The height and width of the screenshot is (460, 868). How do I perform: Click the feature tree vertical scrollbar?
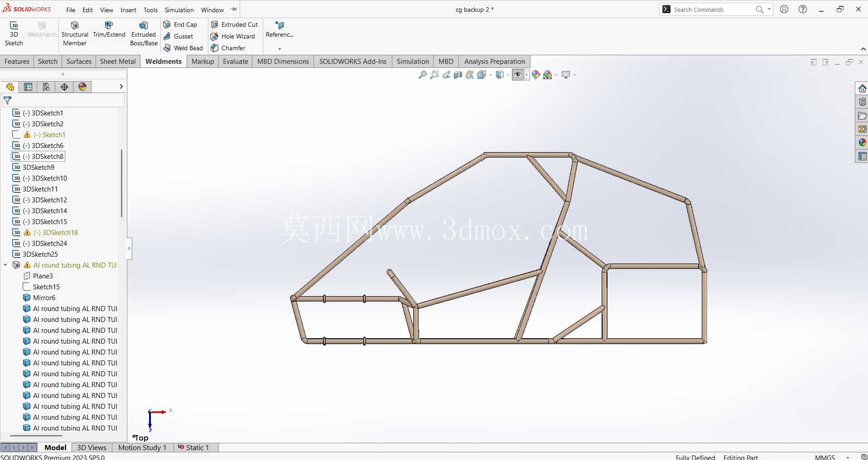[x=121, y=183]
